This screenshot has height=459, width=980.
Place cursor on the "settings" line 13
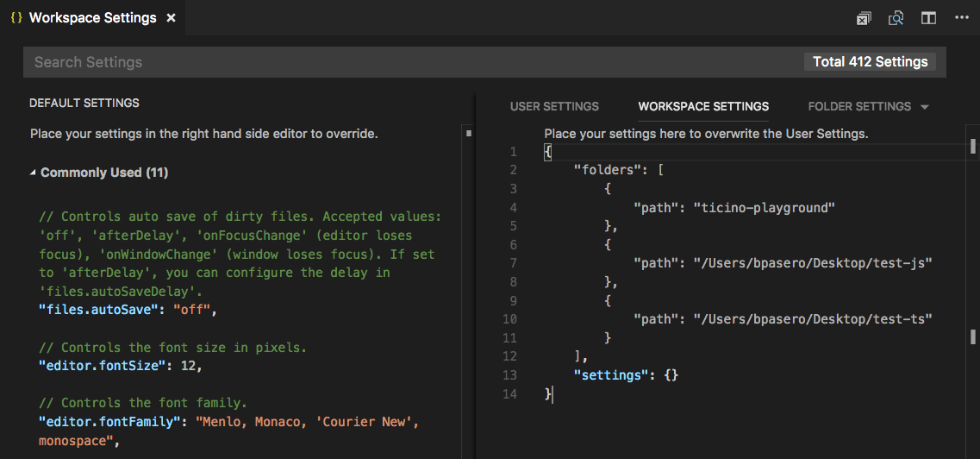(x=629, y=375)
